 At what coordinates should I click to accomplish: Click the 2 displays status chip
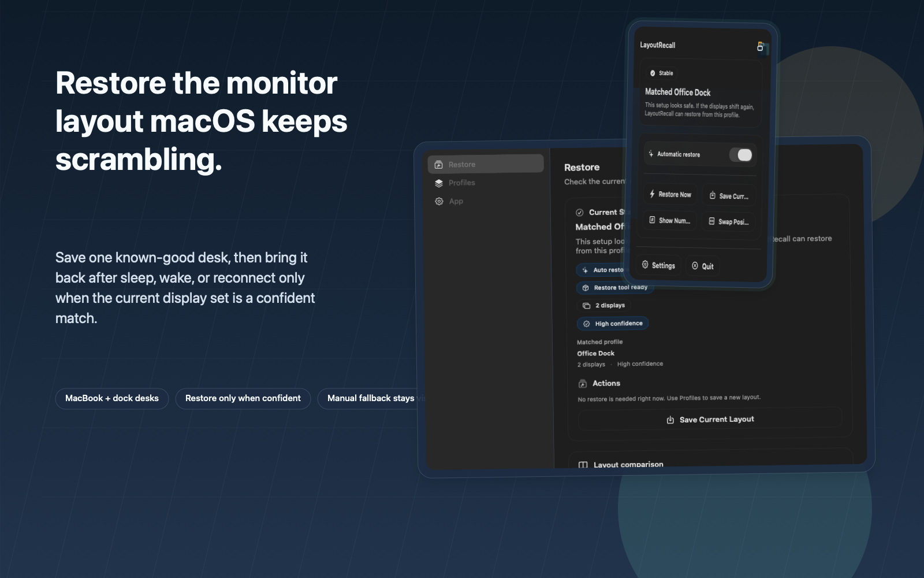pos(604,306)
